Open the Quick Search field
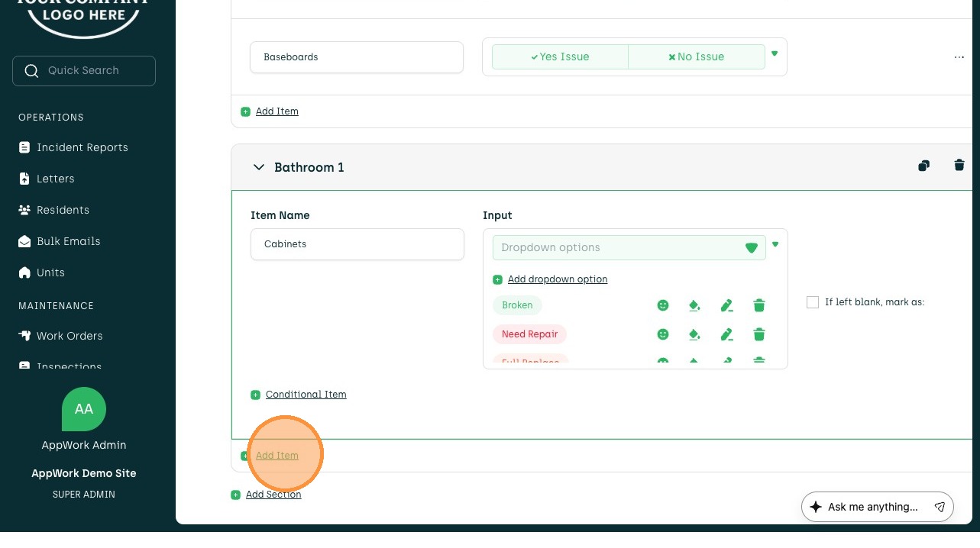 pyautogui.click(x=84, y=70)
